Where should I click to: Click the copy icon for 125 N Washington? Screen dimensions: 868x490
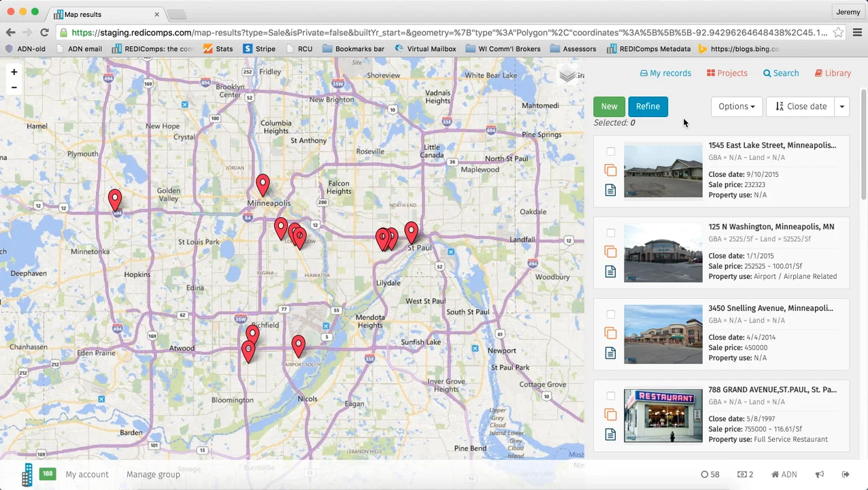coord(610,252)
